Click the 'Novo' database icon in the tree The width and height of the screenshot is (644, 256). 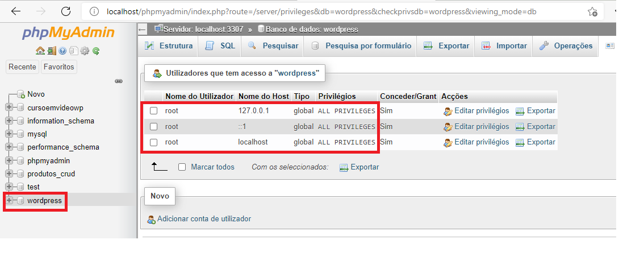point(22,94)
